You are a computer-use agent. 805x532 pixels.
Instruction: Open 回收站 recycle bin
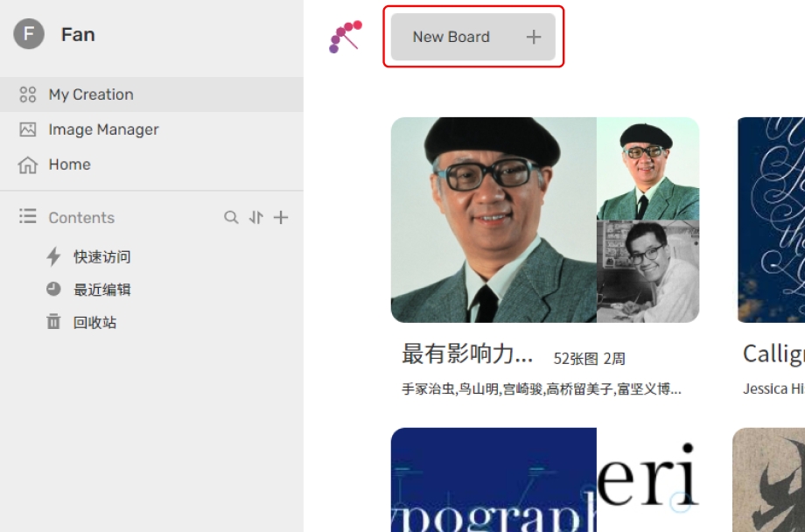[x=94, y=322]
